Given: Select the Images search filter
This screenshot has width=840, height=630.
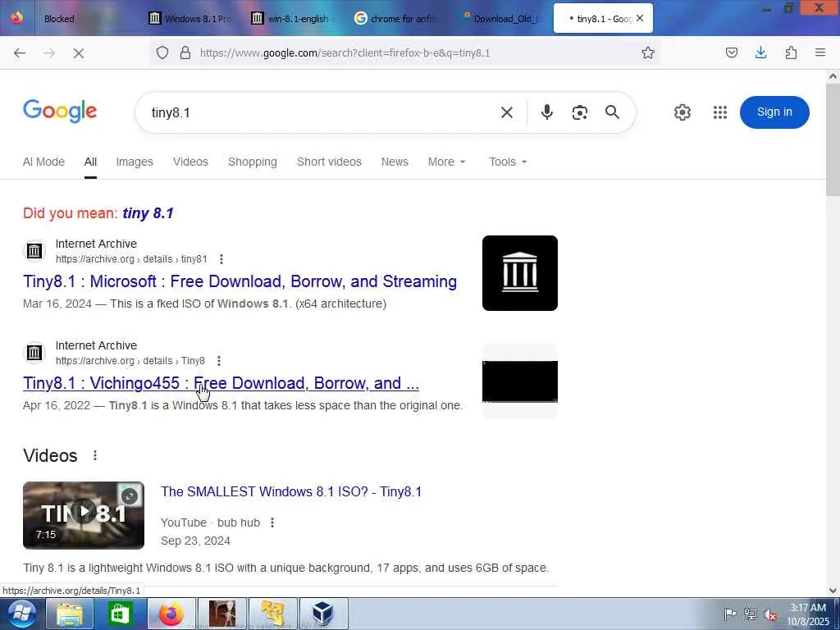Looking at the screenshot, I should click(x=135, y=162).
